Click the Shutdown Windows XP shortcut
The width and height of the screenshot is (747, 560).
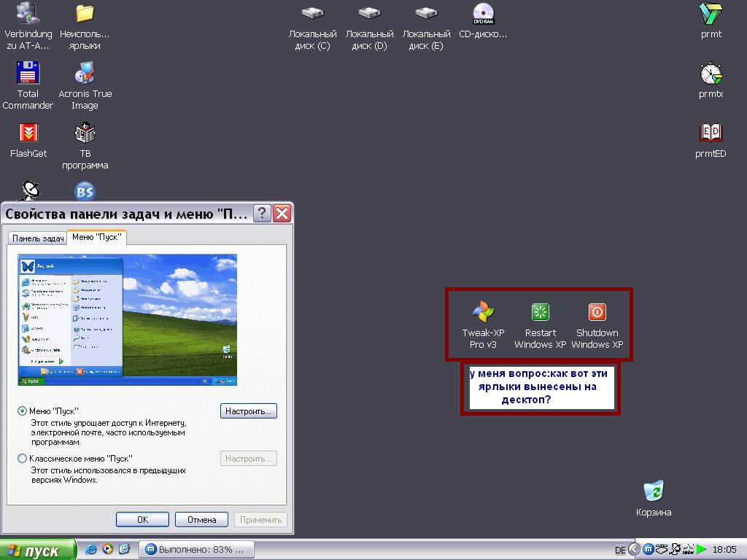(597, 324)
